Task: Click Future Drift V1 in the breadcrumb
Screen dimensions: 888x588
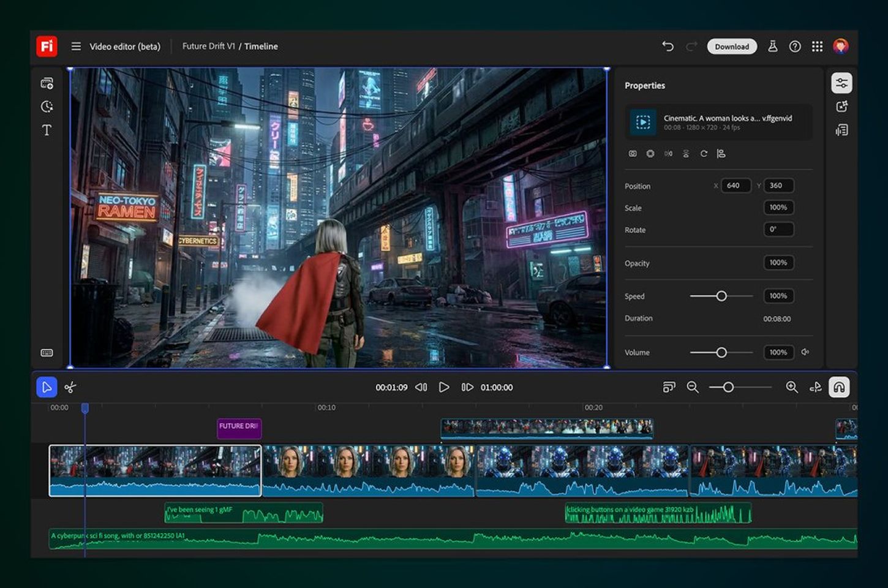Action: coord(208,46)
